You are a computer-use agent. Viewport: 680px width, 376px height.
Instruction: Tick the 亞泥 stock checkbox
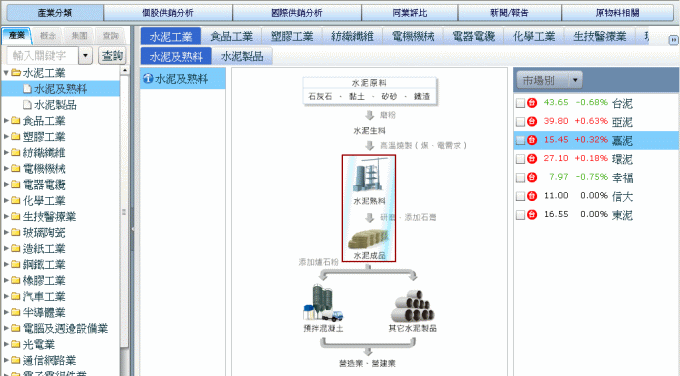(x=520, y=122)
